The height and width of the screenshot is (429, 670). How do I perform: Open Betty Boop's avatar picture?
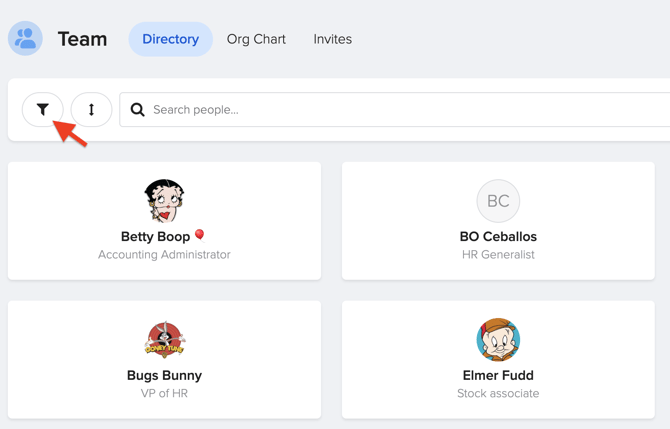(165, 201)
